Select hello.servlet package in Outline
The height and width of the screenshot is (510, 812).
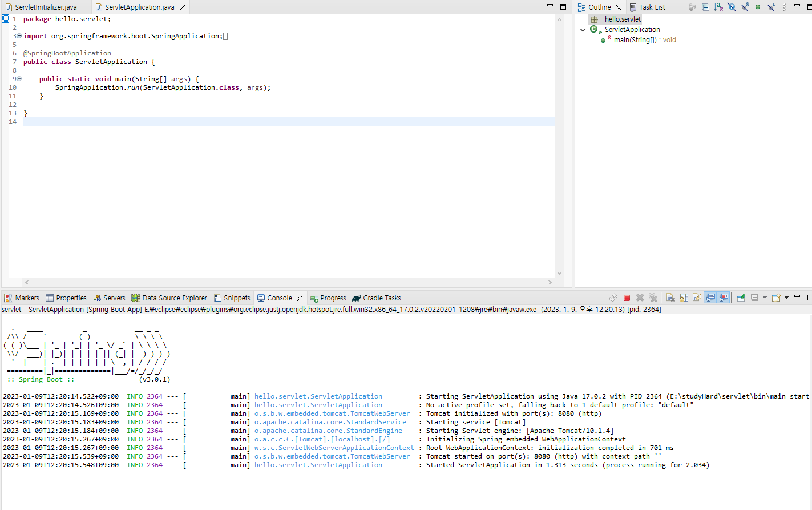[x=623, y=19]
